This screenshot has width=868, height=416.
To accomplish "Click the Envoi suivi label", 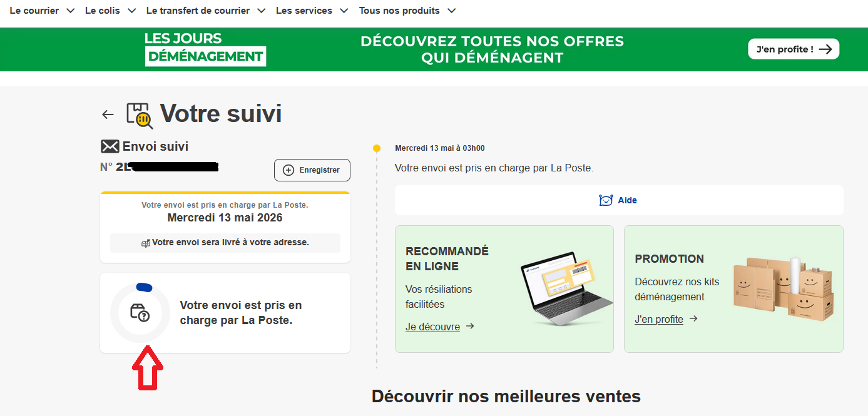I will [x=155, y=146].
